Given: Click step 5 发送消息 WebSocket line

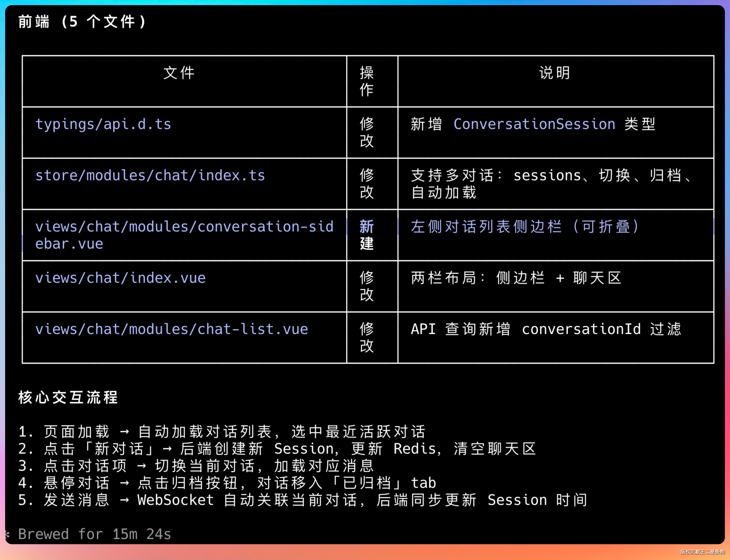Looking at the screenshot, I should point(302,500).
